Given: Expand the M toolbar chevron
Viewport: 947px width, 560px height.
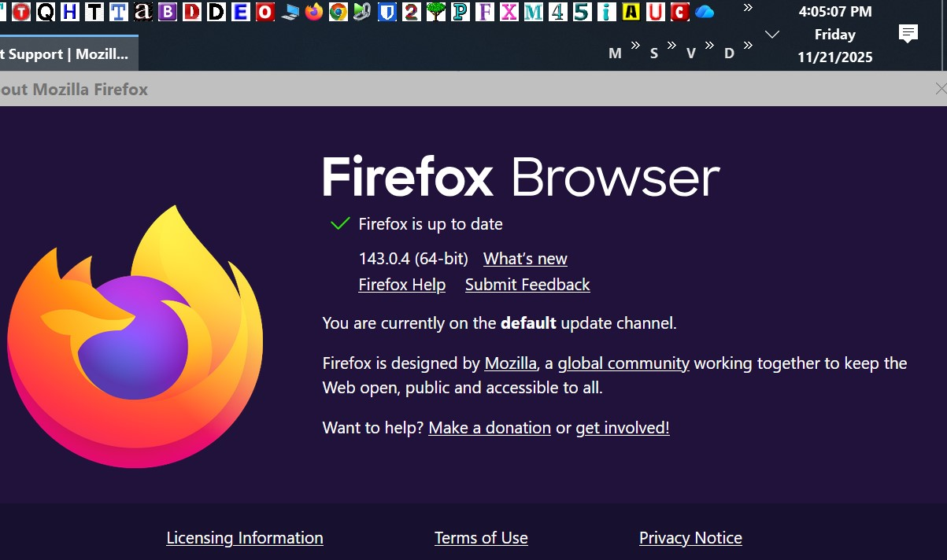Looking at the screenshot, I should (x=634, y=45).
